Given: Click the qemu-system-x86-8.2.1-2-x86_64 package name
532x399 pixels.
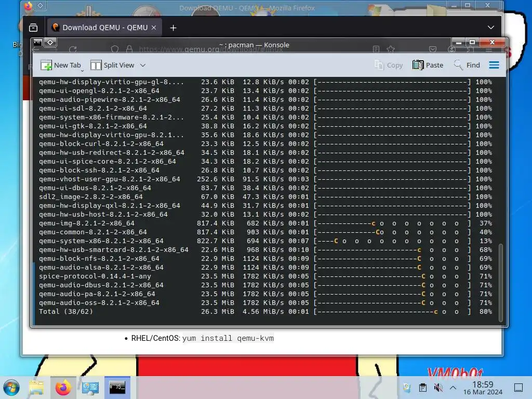Looking at the screenshot, I should pyautogui.click(x=101, y=241).
